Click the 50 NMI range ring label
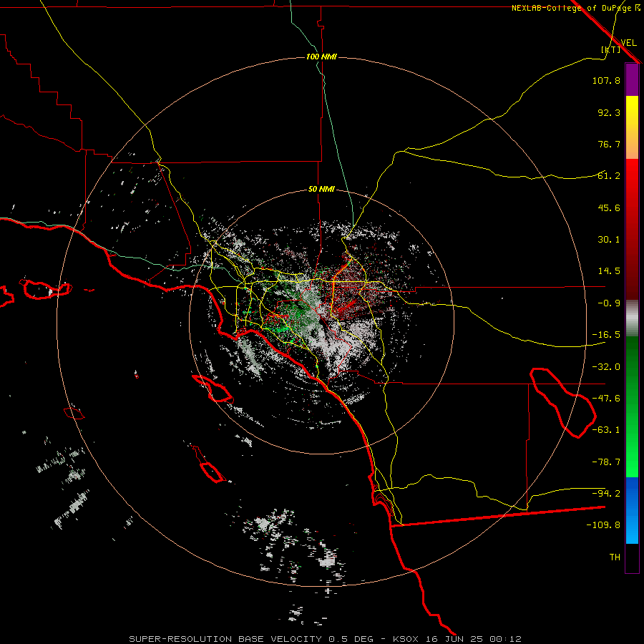This screenshot has width=644, height=644. [x=321, y=190]
